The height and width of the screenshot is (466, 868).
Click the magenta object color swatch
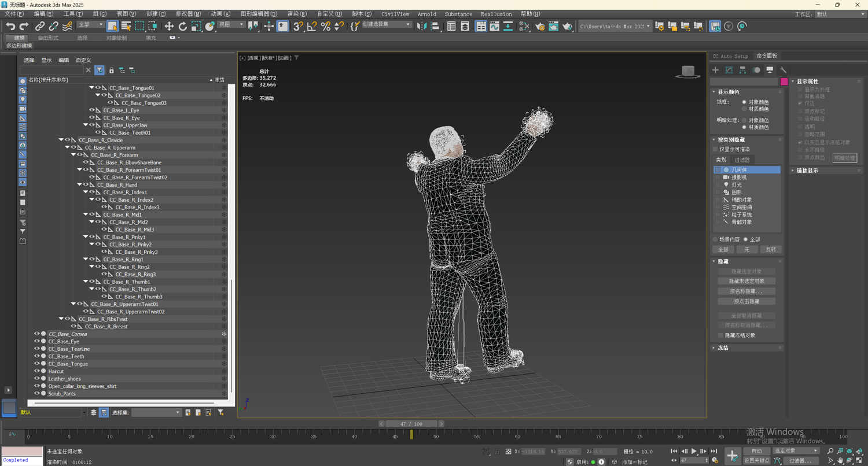tap(784, 82)
